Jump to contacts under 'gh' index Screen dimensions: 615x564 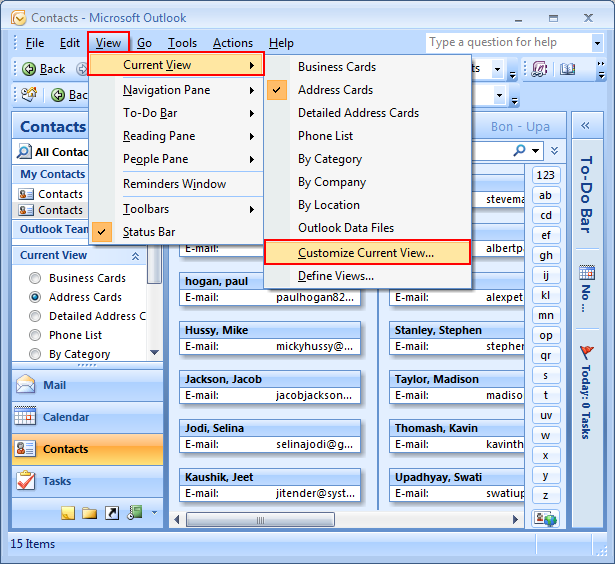(546, 255)
